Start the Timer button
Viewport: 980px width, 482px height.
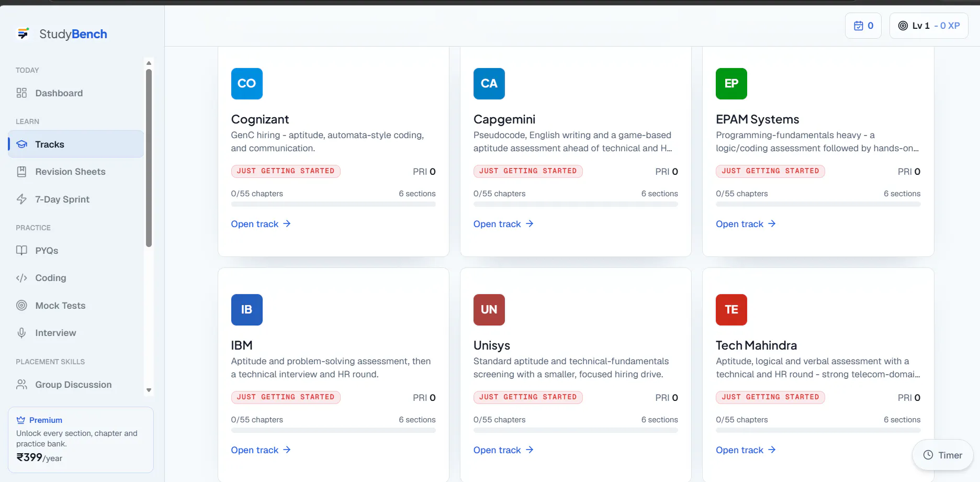(943, 455)
